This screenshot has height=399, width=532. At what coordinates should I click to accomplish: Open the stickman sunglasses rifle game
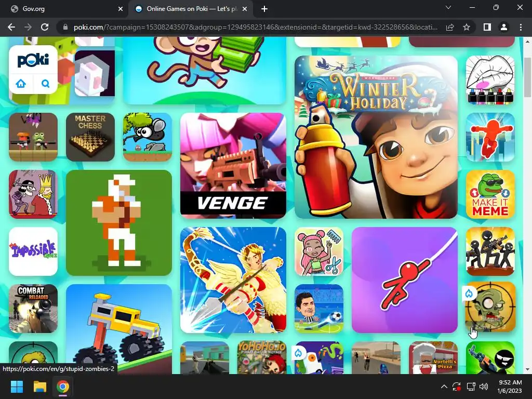(490, 357)
